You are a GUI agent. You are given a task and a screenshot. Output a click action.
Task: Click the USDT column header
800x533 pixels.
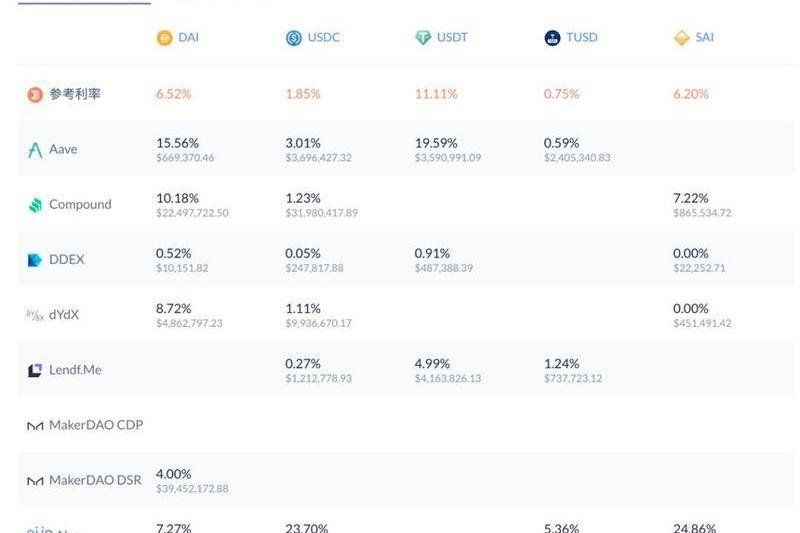(x=452, y=38)
